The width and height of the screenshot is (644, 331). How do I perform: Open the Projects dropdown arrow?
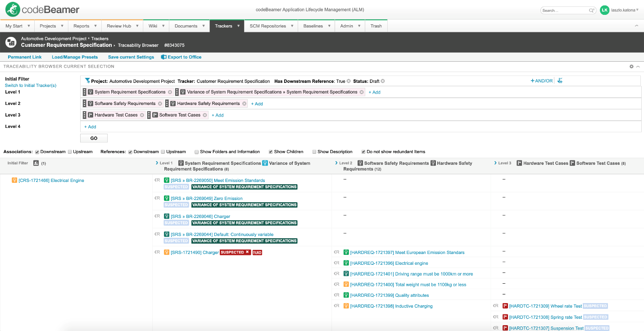tap(63, 26)
